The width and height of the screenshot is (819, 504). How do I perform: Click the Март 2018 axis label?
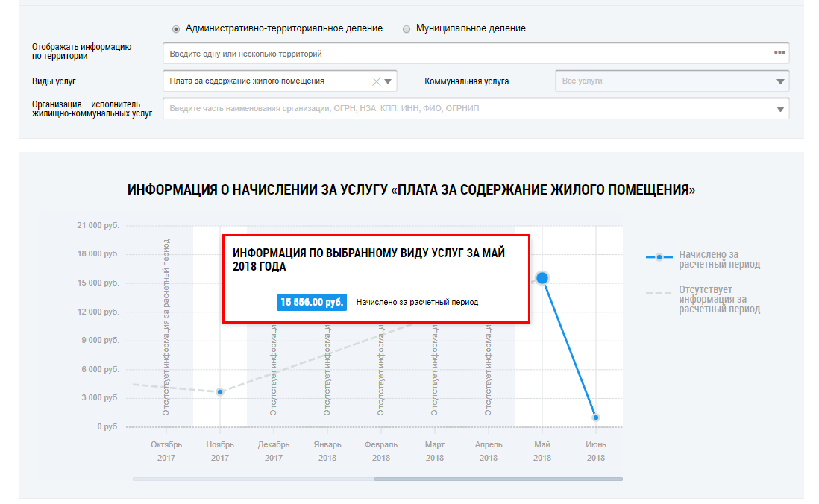point(435,451)
